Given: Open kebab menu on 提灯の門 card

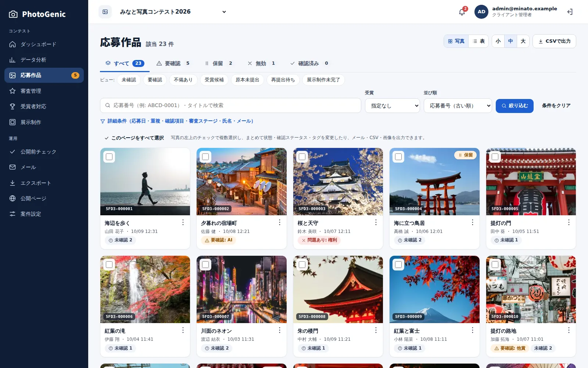Looking at the screenshot, I should coord(569,223).
